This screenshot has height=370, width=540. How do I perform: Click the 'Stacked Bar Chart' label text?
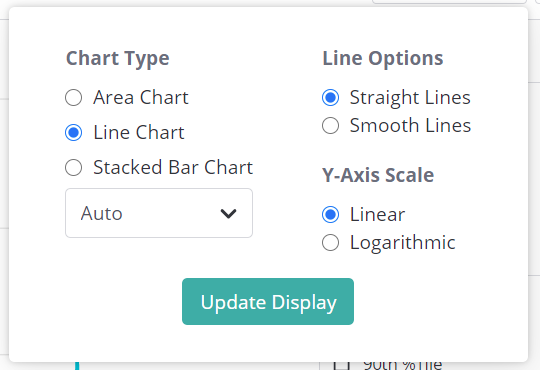coord(173,168)
